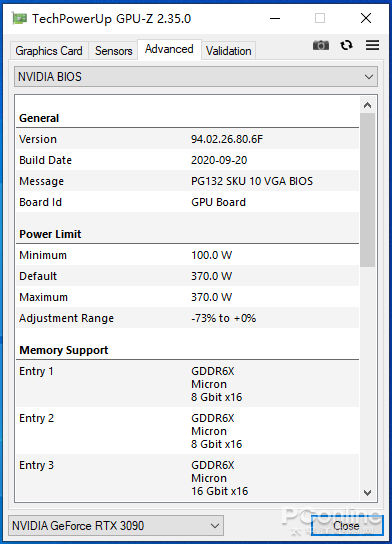Screen dimensions: 392x544
Task: Click the camera screenshot icon
Action: (321, 45)
